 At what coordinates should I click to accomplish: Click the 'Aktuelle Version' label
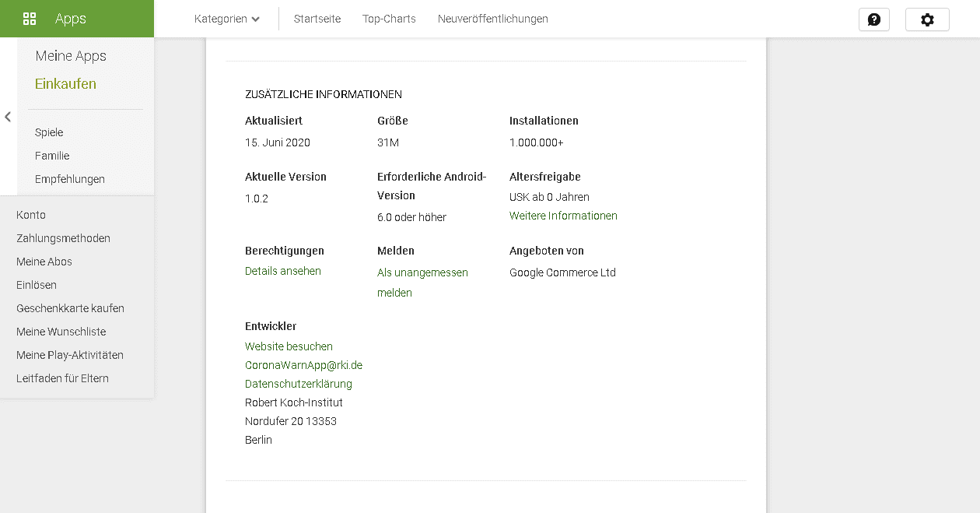coord(285,177)
